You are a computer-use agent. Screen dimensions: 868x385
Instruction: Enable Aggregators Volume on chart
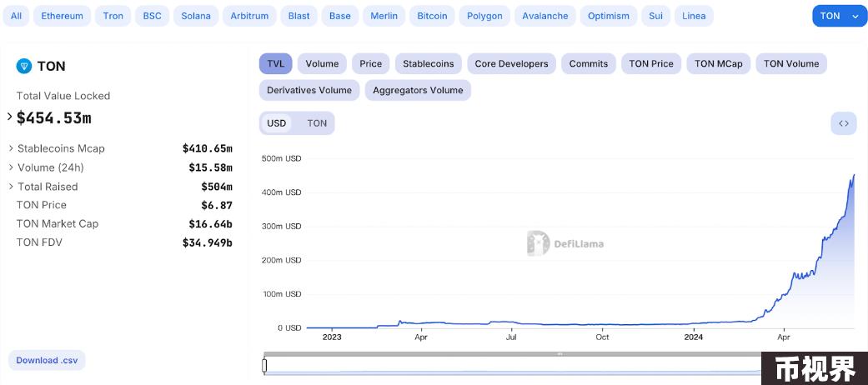[x=418, y=90]
